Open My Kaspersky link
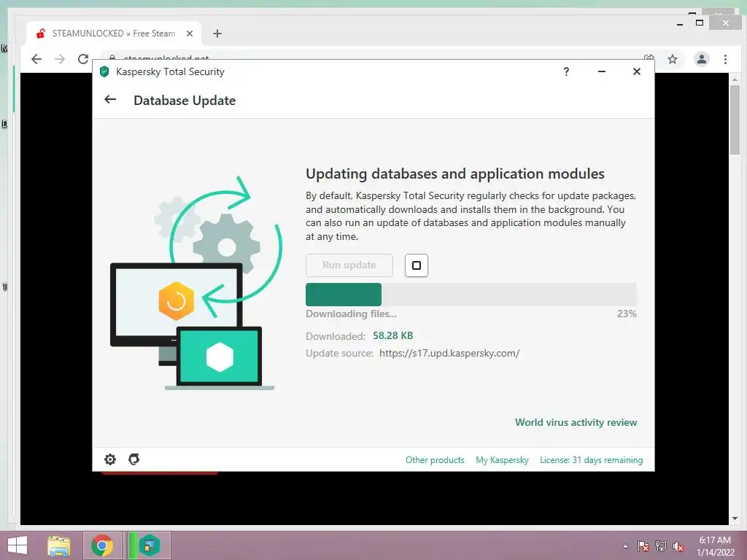Image resolution: width=747 pixels, height=560 pixels. pos(502,460)
